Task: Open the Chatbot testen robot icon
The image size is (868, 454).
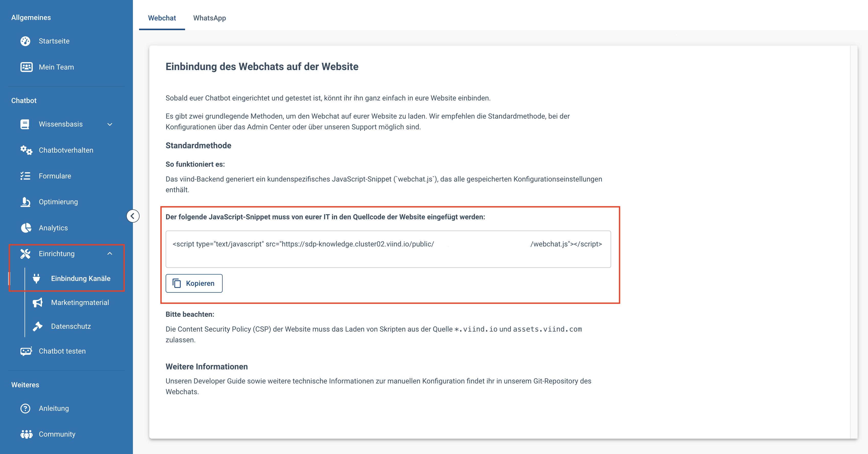Action: click(26, 351)
